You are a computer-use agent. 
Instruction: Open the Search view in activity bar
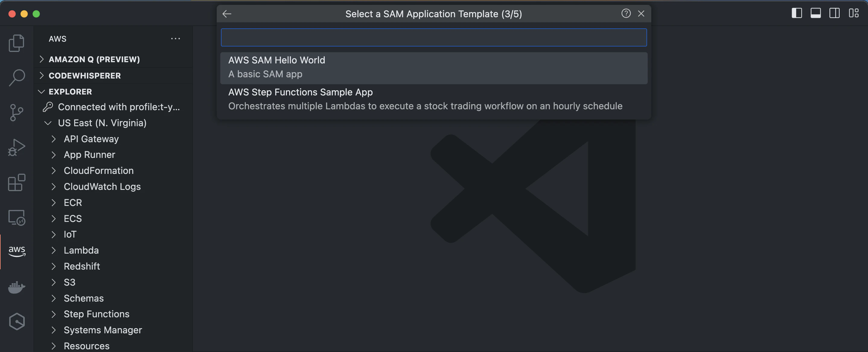pyautogui.click(x=17, y=78)
